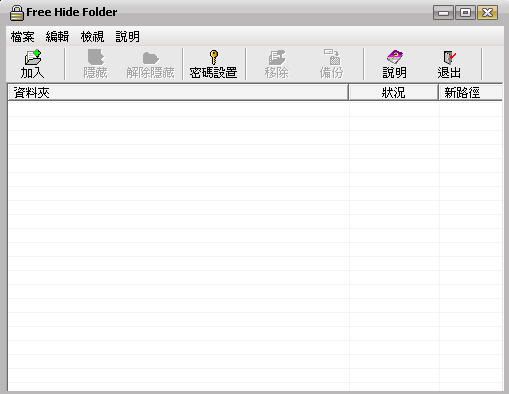Click the 狀況 (Status) column header

(393, 92)
